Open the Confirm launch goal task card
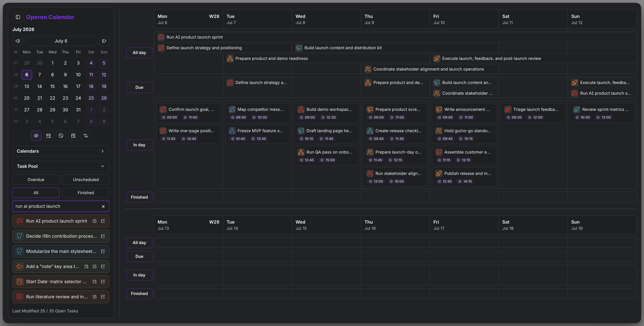This screenshot has width=644, height=326. click(x=188, y=113)
